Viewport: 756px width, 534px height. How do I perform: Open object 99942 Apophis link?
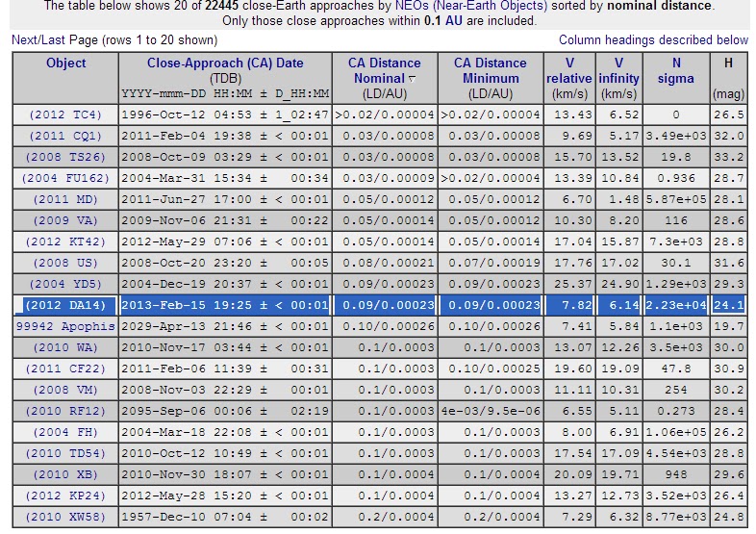click(x=65, y=326)
